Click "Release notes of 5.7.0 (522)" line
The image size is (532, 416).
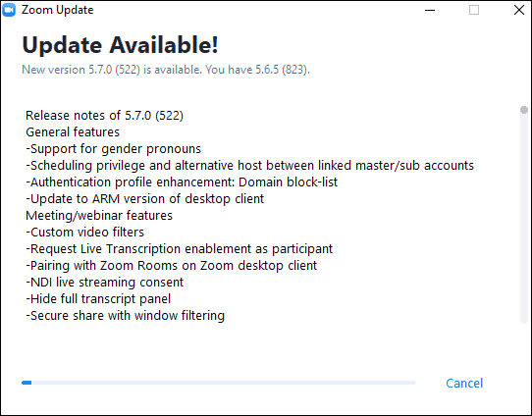pyautogui.click(x=104, y=116)
